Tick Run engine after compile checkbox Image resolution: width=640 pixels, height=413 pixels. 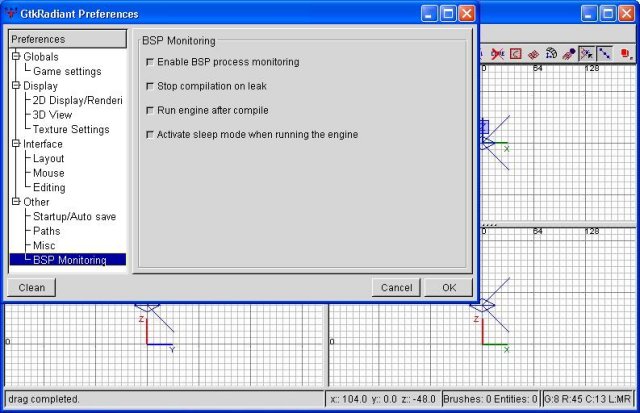click(x=150, y=111)
